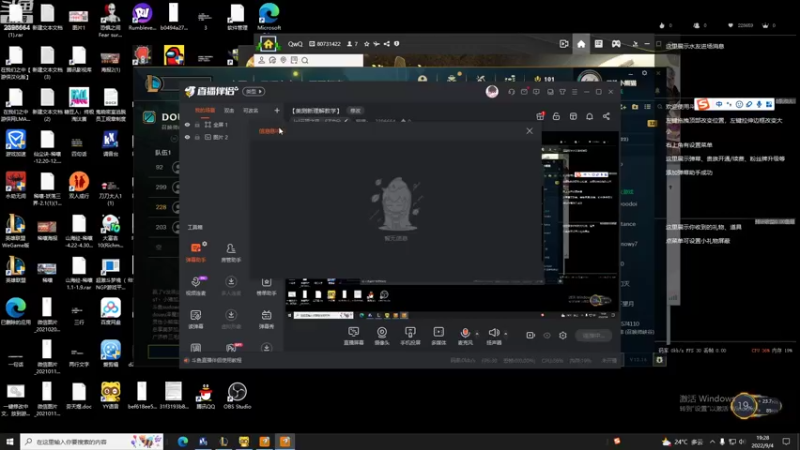The image size is (800, 450).
Task: Add 直播屏幕 screen capture source
Action: point(354,336)
